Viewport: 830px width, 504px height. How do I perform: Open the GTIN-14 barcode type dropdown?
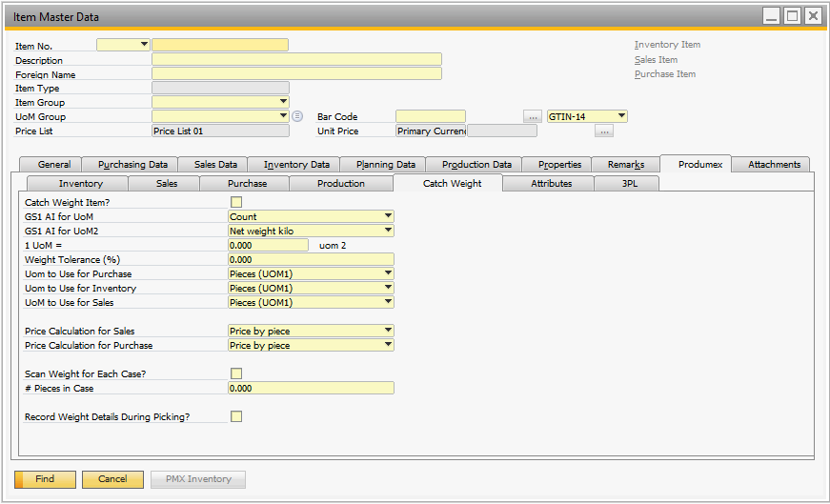point(621,116)
